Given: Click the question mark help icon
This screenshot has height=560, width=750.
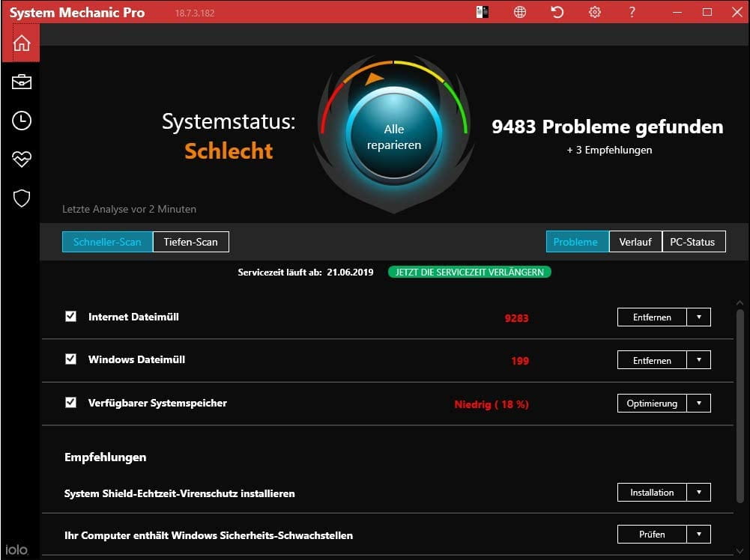Looking at the screenshot, I should [631, 12].
